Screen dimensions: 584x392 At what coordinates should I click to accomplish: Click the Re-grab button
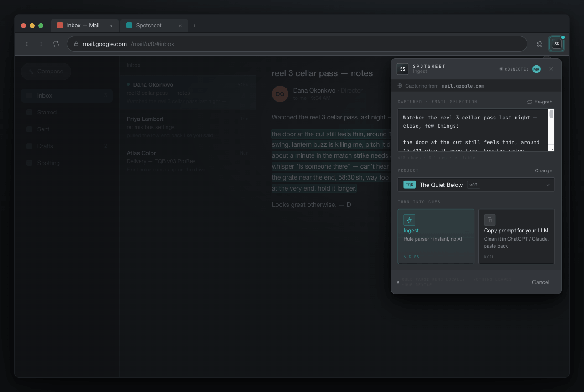[539, 102]
